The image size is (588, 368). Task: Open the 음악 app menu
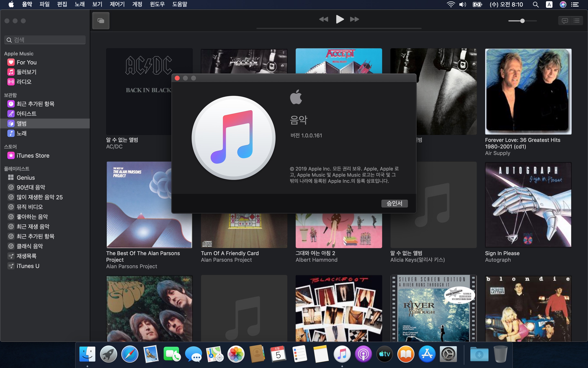click(x=27, y=4)
